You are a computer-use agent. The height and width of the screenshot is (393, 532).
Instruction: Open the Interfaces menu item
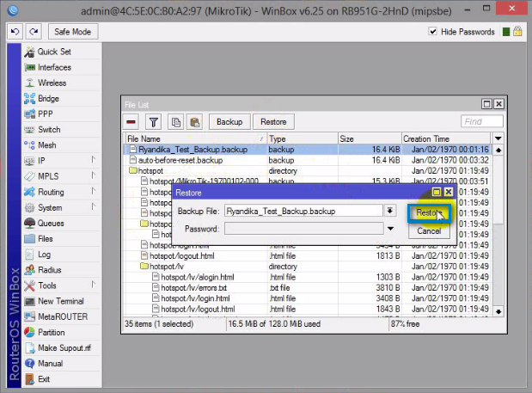54,67
